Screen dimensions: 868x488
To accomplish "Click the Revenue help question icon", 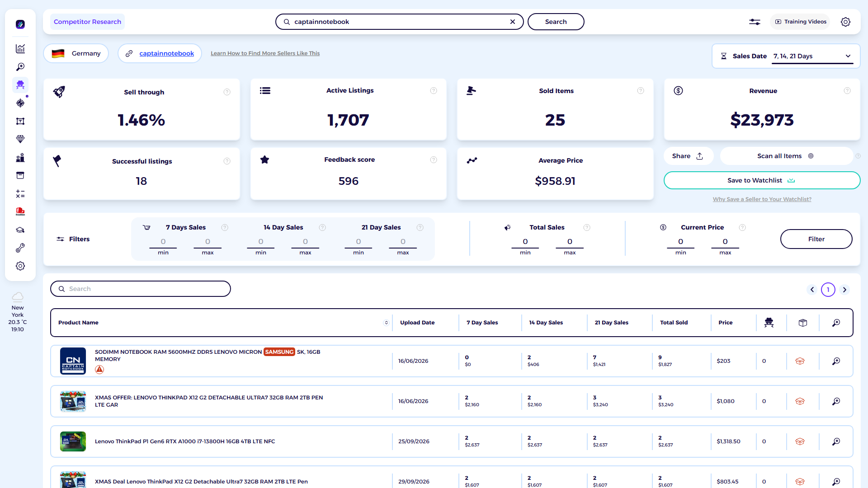I will pyautogui.click(x=847, y=91).
